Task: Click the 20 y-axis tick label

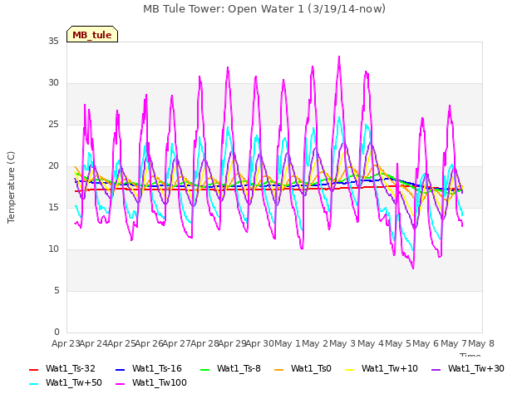Action: pos(53,166)
